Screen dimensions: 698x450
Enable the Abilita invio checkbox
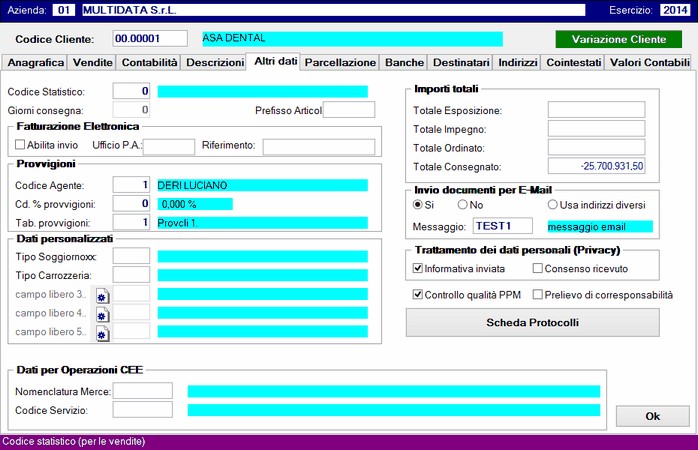point(20,146)
